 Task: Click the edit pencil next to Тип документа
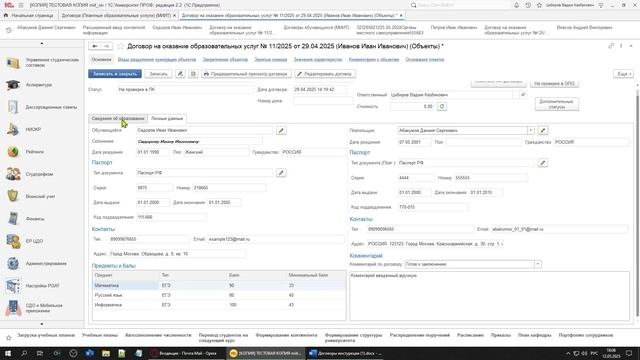tap(281, 173)
